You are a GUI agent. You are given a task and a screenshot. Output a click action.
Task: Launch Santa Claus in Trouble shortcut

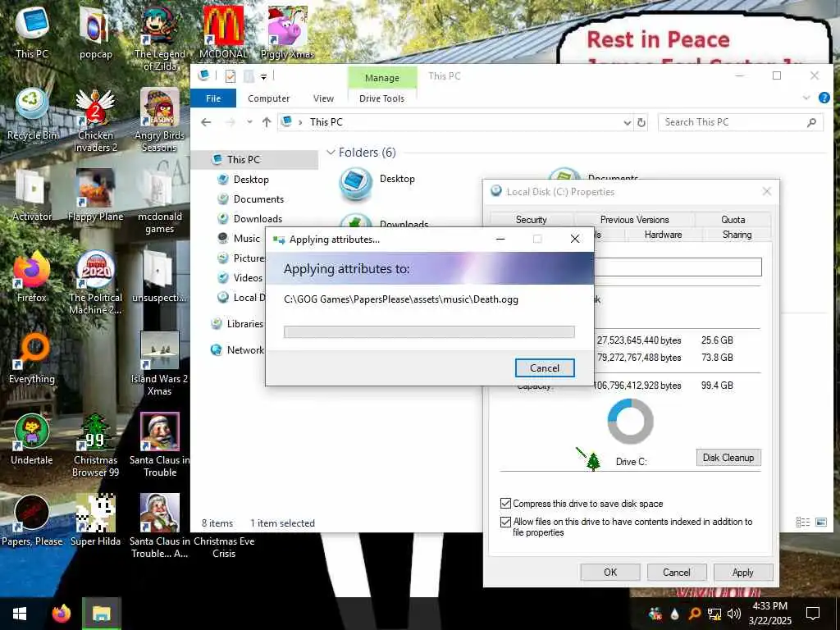pos(160,445)
